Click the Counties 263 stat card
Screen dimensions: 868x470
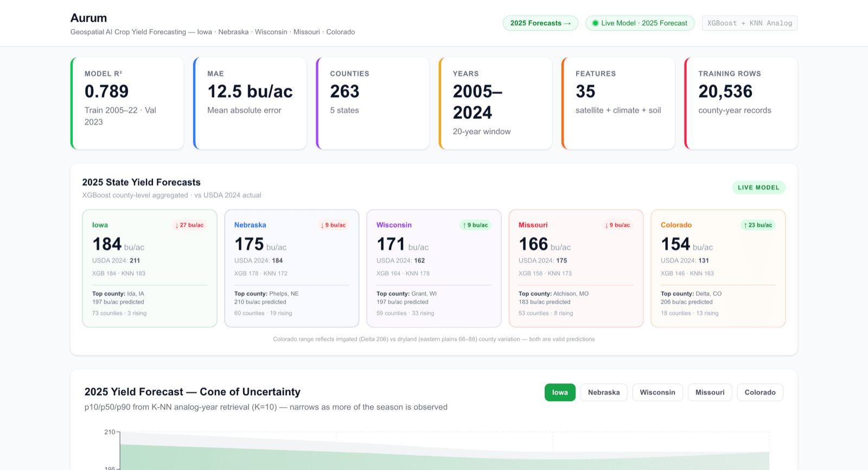pyautogui.click(x=373, y=104)
